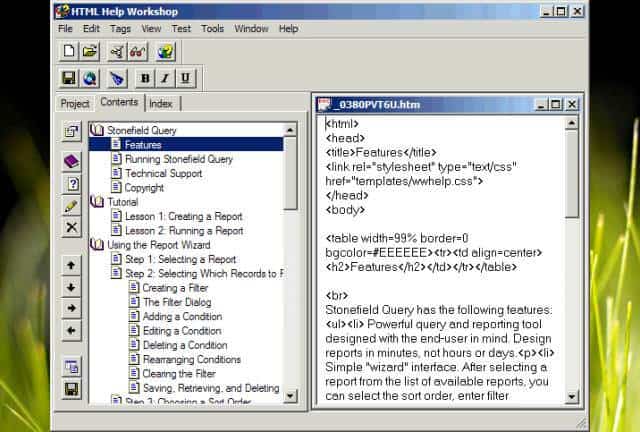Viewport: 640px width, 432px height.
Task: Display in browser globe icon
Action: point(89,78)
